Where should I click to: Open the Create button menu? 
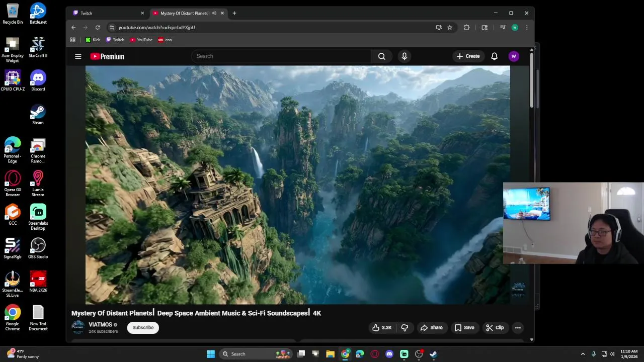[x=468, y=56]
